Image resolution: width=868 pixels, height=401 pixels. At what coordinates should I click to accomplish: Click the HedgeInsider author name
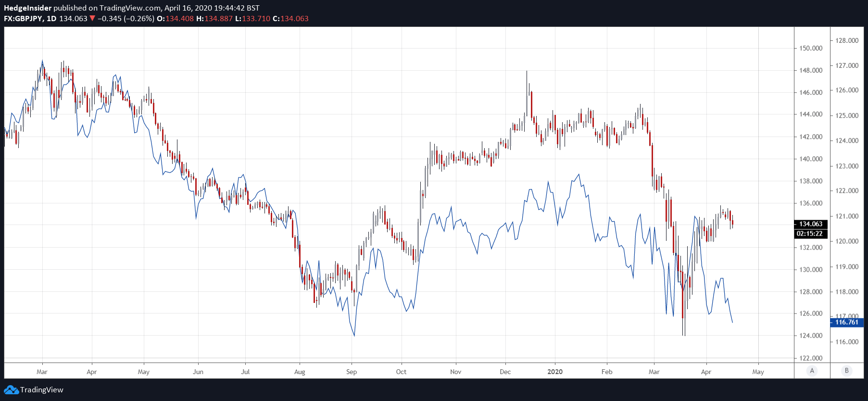click(27, 8)
